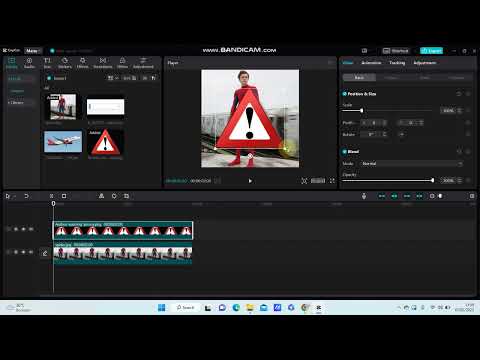Open the Shortcut button
The height and width of the screenshot is (360, 480).
click(x=396, y=51)
